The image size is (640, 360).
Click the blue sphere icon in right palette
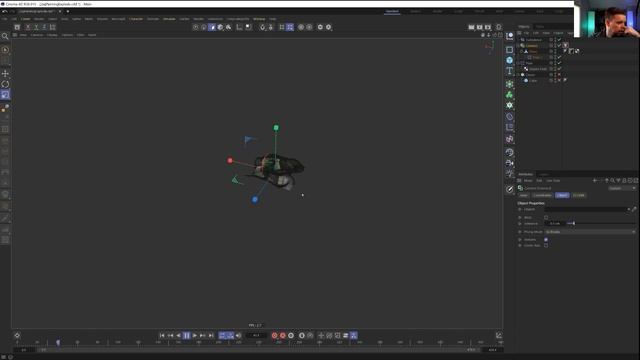(x=509, y=60)
